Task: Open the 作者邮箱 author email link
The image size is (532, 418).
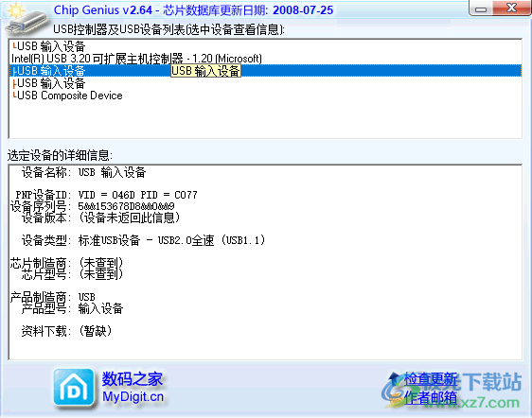Action: click(x=430, y=397)
